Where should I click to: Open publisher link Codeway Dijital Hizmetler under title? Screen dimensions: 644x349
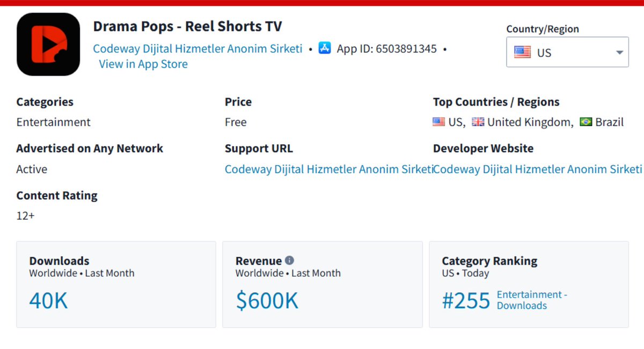coord(197,49)
